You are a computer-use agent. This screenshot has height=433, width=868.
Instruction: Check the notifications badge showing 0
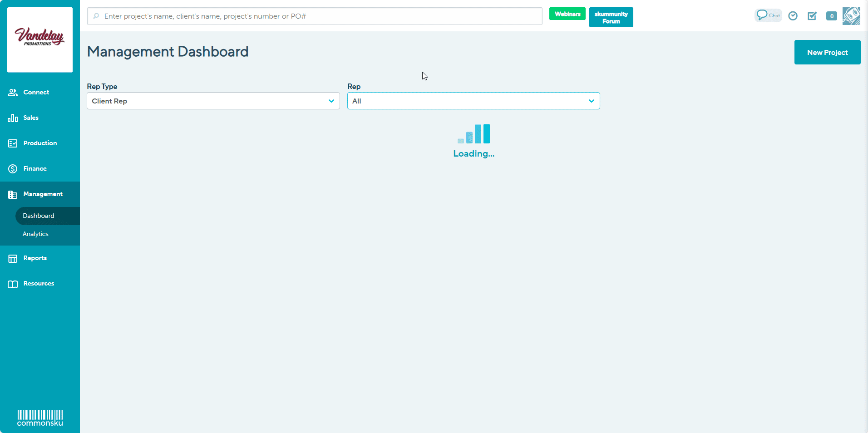[832, 16]
